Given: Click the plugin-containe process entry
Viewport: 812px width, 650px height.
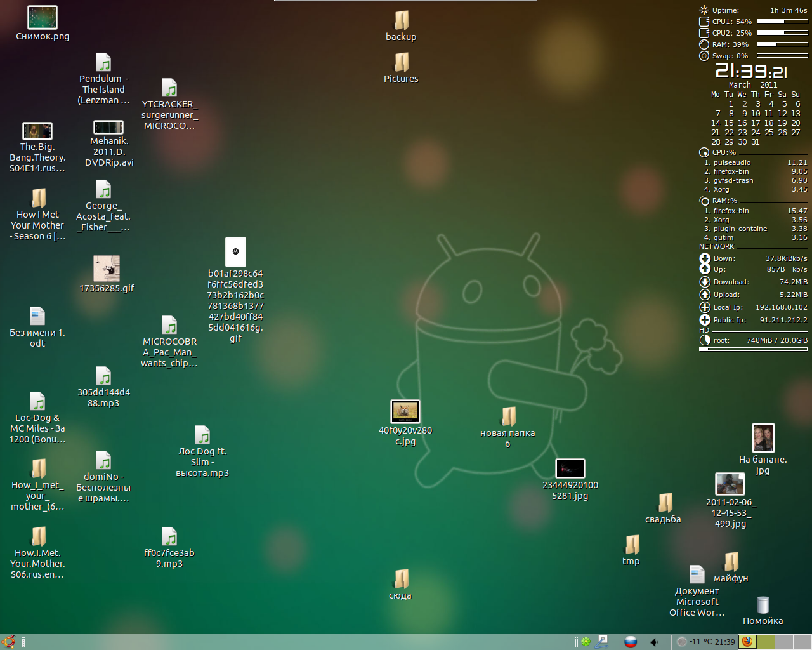Looking at the screenshot, I should [x=756, y=229].
